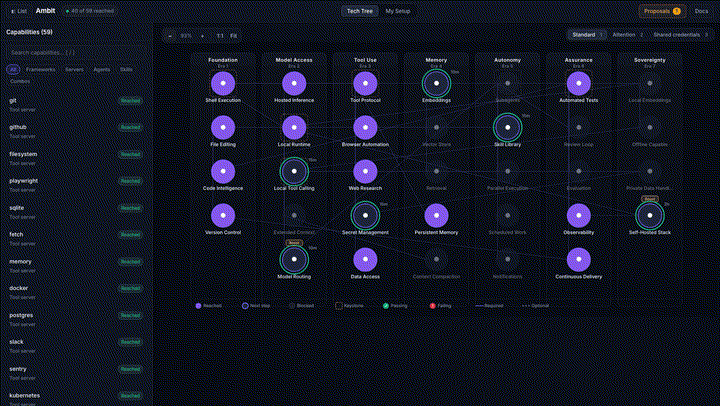Viewport: 720px width, 406px height.
Task: Select the Web Research node
Action: pyautogui.click(x=365, y=171)
